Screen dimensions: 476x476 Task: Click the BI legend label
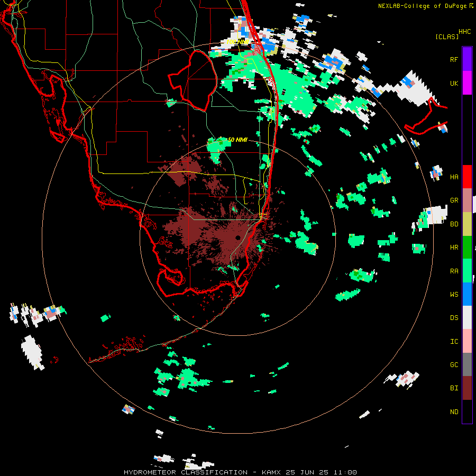(x=454, y=388)
